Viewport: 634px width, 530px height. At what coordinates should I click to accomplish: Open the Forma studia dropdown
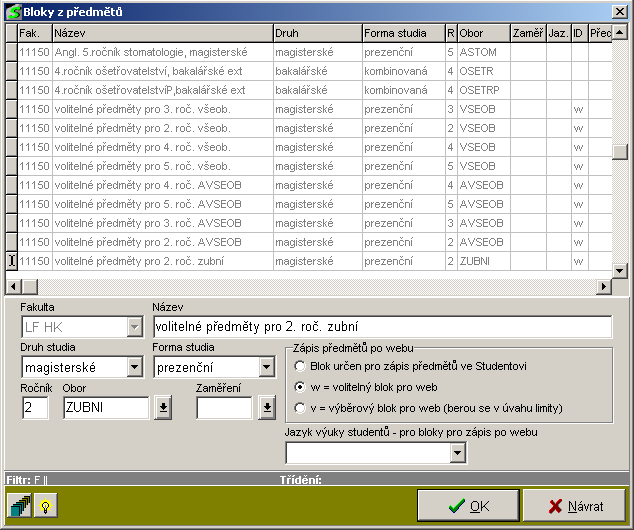tap(265, 367)
